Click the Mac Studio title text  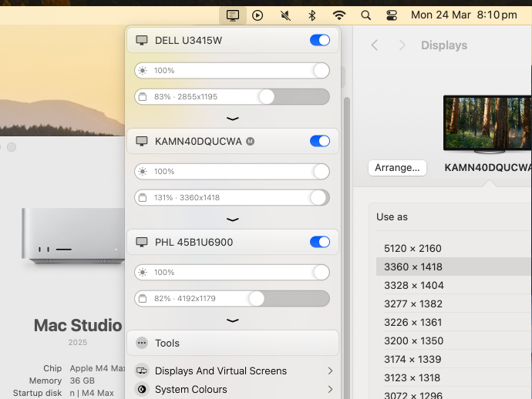coord(78,325)
